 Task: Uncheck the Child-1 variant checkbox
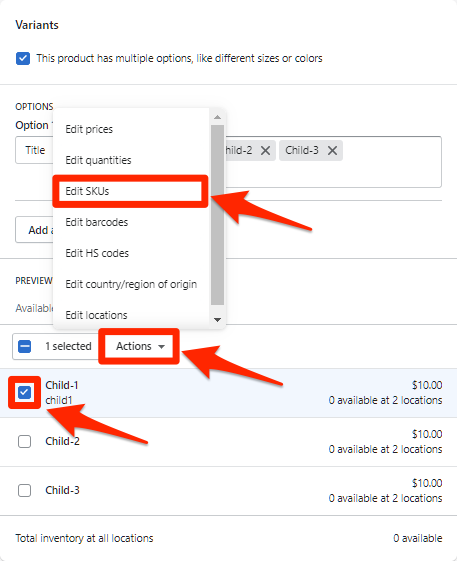[24, 392]
